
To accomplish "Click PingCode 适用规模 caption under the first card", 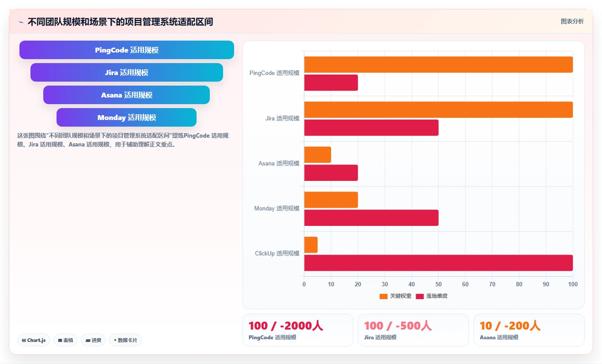I will (x=273, y=337).
